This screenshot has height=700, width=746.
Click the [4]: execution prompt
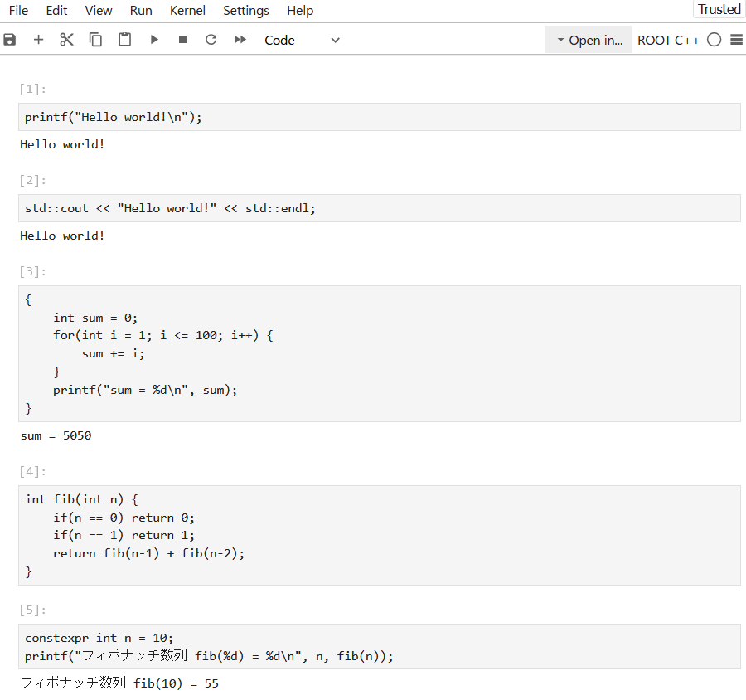(x=33, y=472)
